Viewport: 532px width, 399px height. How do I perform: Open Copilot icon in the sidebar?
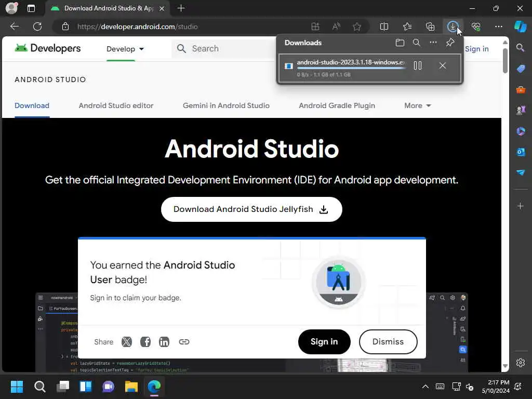[521, 26]
